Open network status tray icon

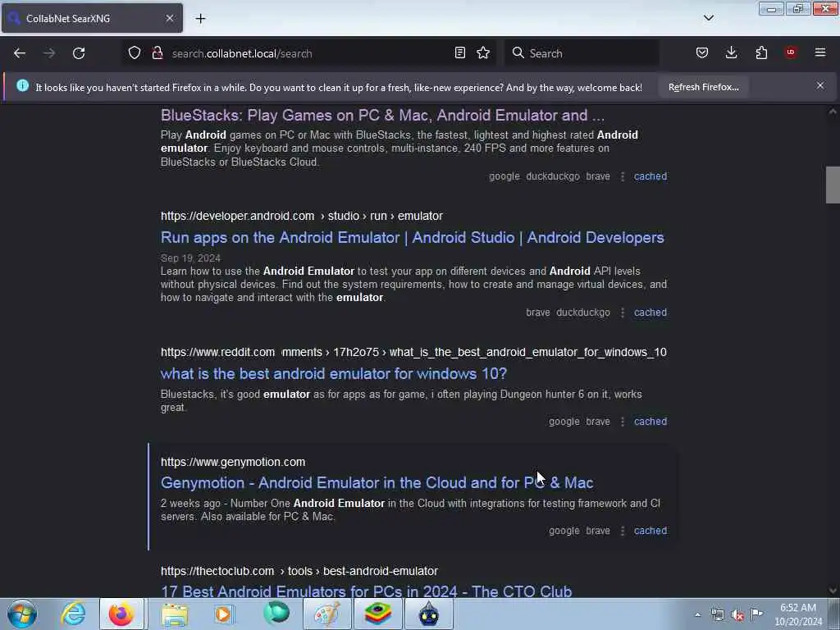coord(717,614)
